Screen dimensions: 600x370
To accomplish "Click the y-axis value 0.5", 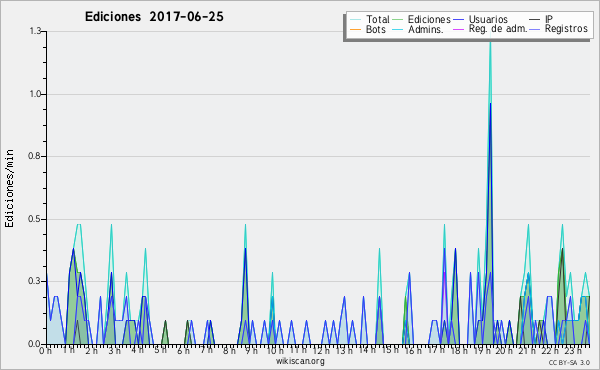I will coord(35,219).
